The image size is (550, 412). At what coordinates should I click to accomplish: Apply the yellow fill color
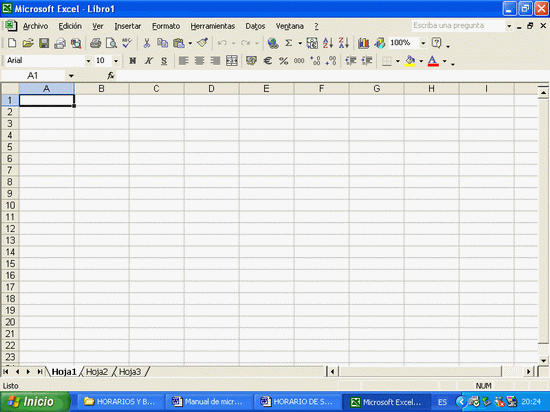(x=410, y=61)
